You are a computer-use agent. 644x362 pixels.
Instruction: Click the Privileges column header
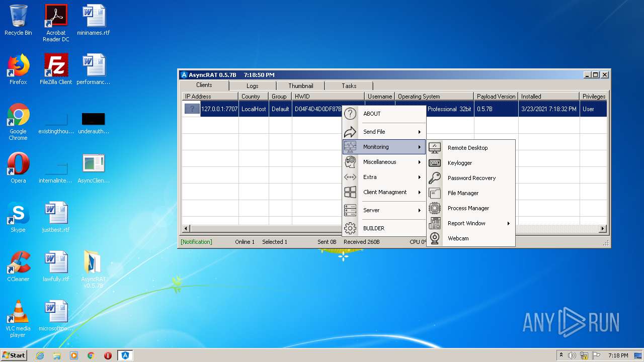(x=594, y=97)
